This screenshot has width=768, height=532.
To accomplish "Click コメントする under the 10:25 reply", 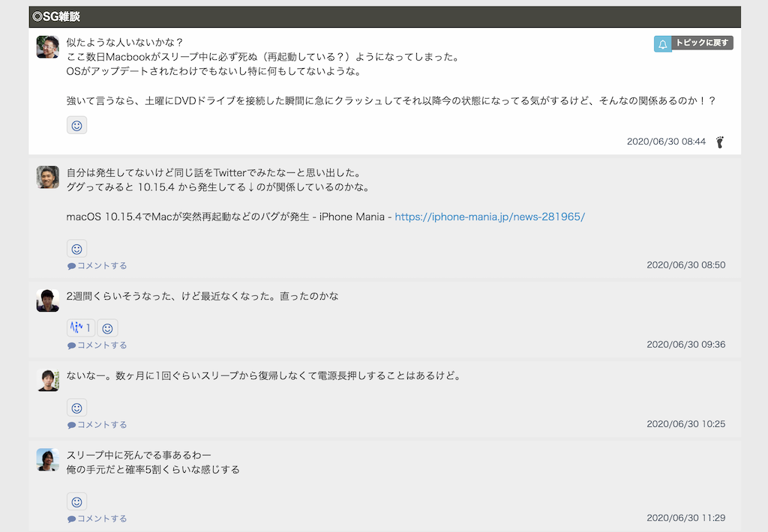I will click(x=101, y=425).
